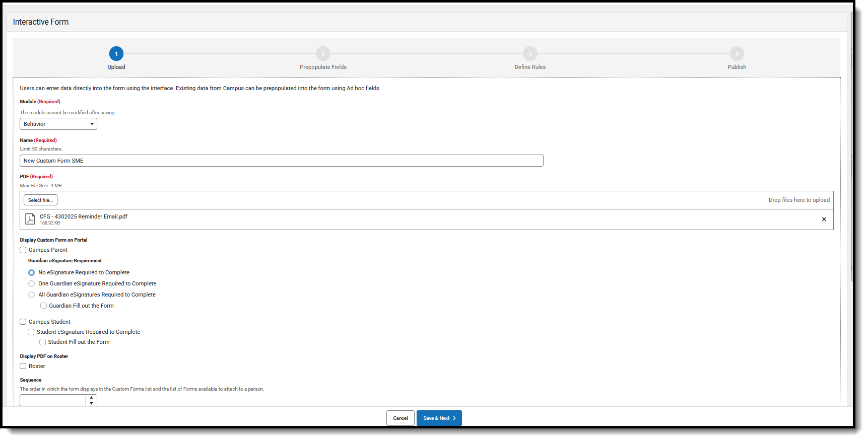Select No eSignature Required to Complete
This screenshot has height=441, width=868.
coord(32,272)
